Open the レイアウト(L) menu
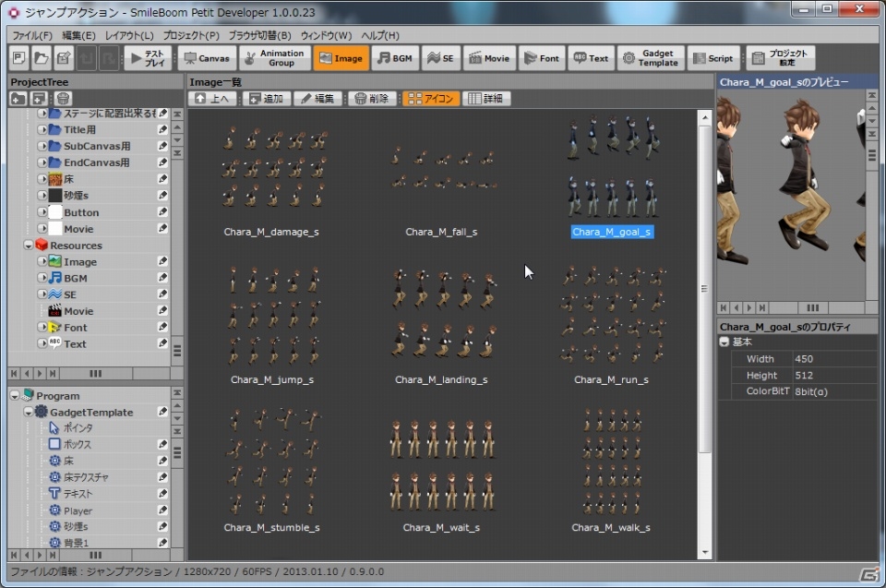This screenshot has width=886, height=588. (x=129, y=35)
